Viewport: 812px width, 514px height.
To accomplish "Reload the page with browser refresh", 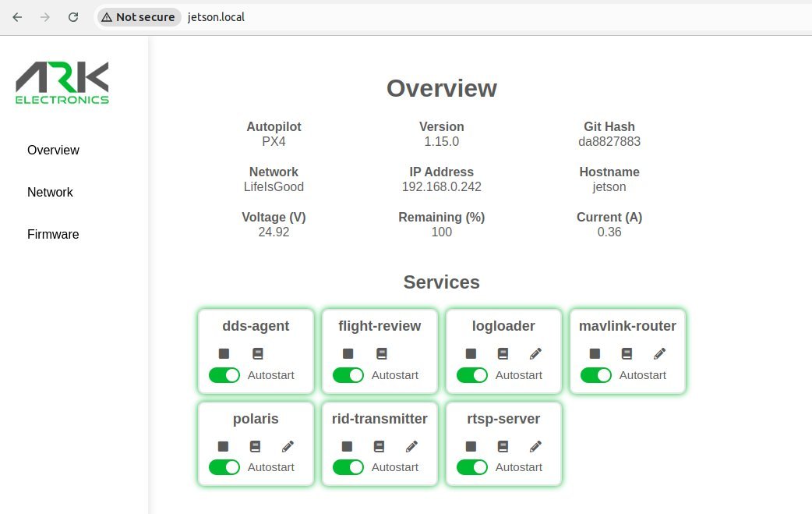I will 73,17.
